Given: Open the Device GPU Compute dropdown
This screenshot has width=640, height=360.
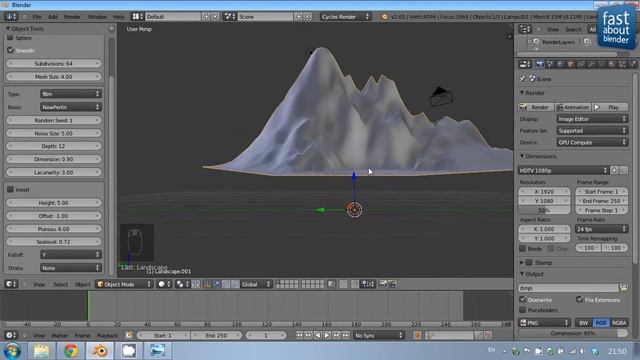Looking at the screenshot, I should click(592, 142).
